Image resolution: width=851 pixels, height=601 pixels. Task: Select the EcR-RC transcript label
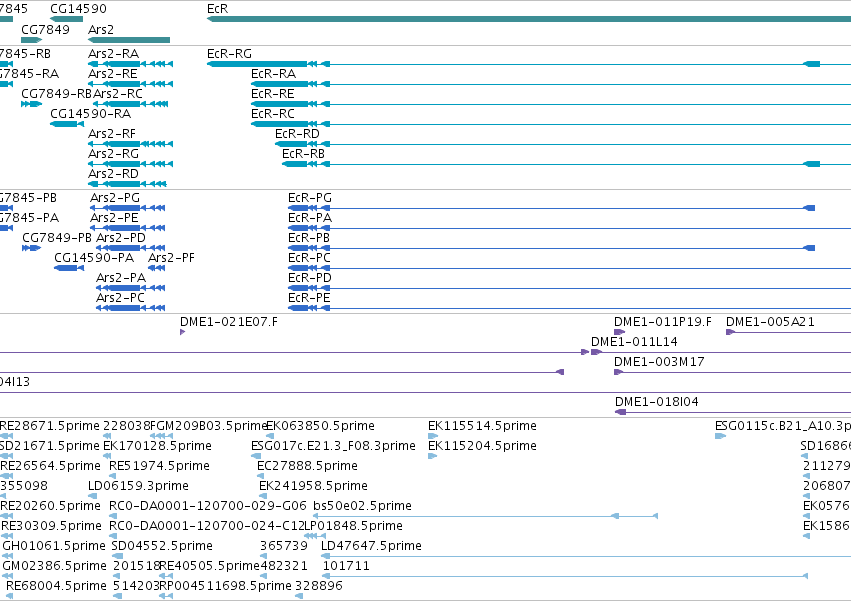(x=273, y=114)
